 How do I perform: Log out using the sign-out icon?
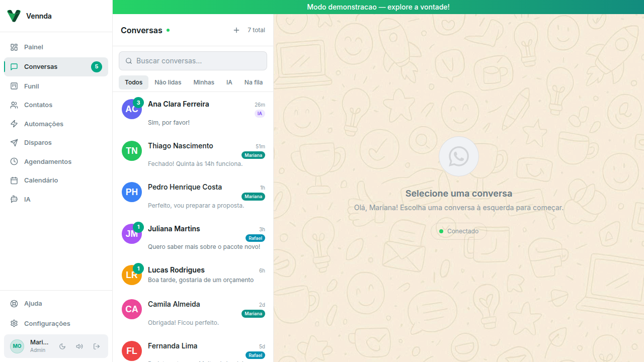coord(97,346)
